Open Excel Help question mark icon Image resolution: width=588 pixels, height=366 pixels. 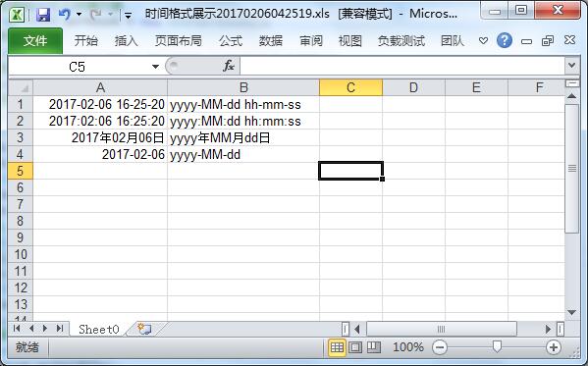coord(505,40)
